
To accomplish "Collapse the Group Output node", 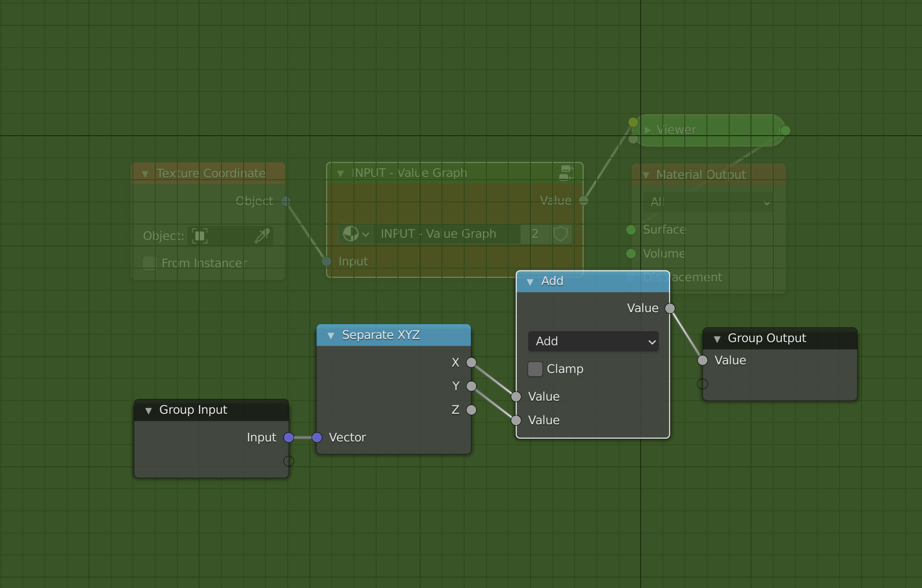I will click(x=717, y=339).
